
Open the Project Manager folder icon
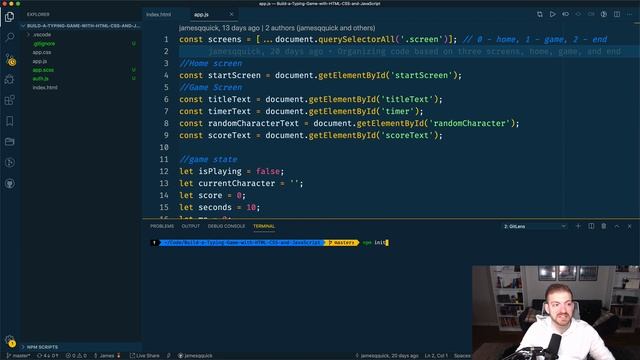click(9, 142)
